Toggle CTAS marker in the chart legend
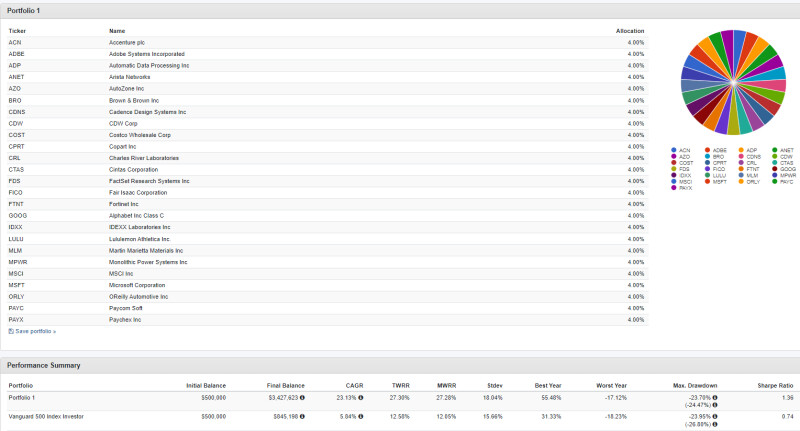The image size is (800, 431). click(x=775, y=163)
